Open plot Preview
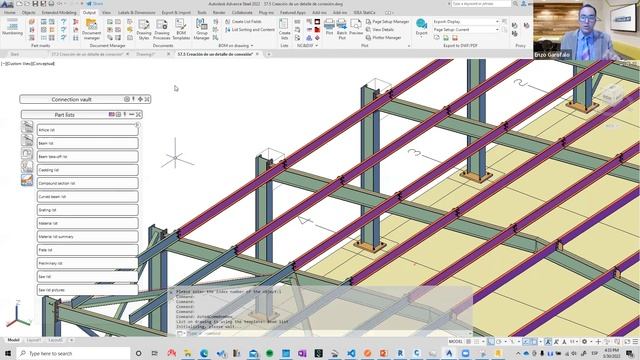Image resolution: width=640 pixels, height=360 pixels. click(356, 27)
